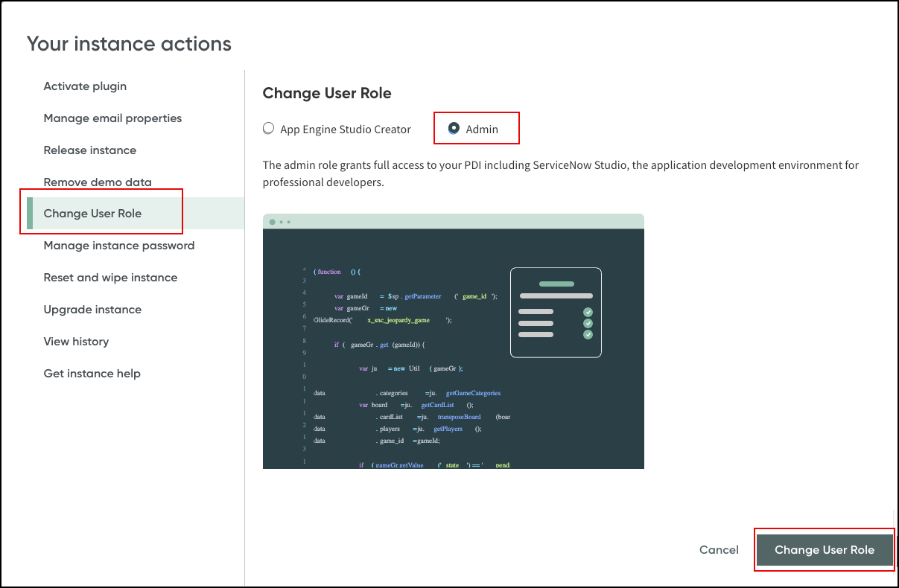Click the top green checkmark in illustration
Viewport: 899px width, 588px height.
click(588, 312)
